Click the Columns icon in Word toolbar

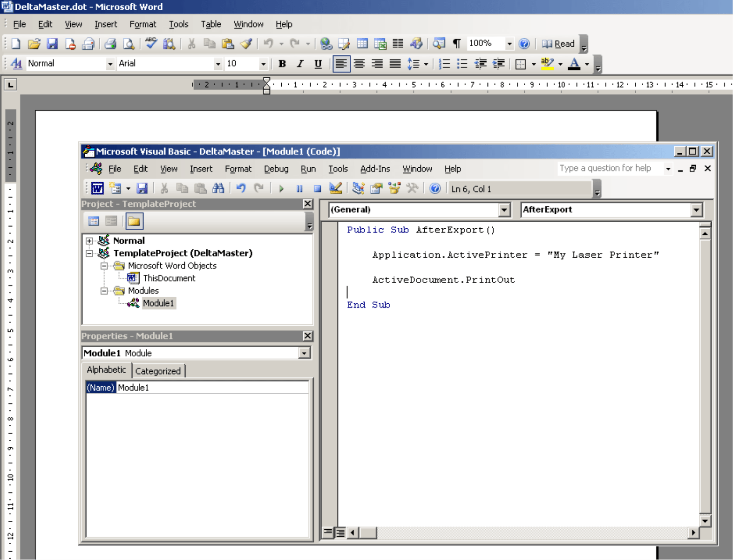point(398,44)
